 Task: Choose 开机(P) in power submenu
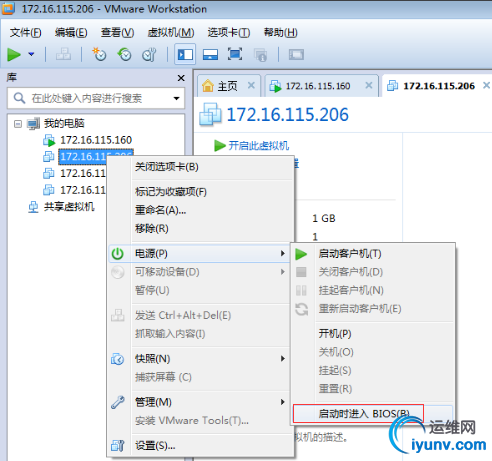[335, 334]
